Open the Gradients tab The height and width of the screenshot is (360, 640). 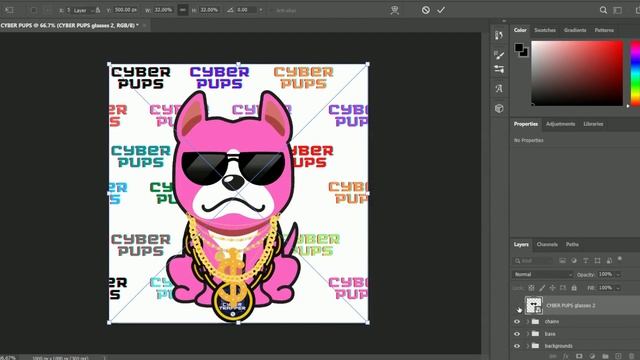pyautogui.click(x=575, y=30)
